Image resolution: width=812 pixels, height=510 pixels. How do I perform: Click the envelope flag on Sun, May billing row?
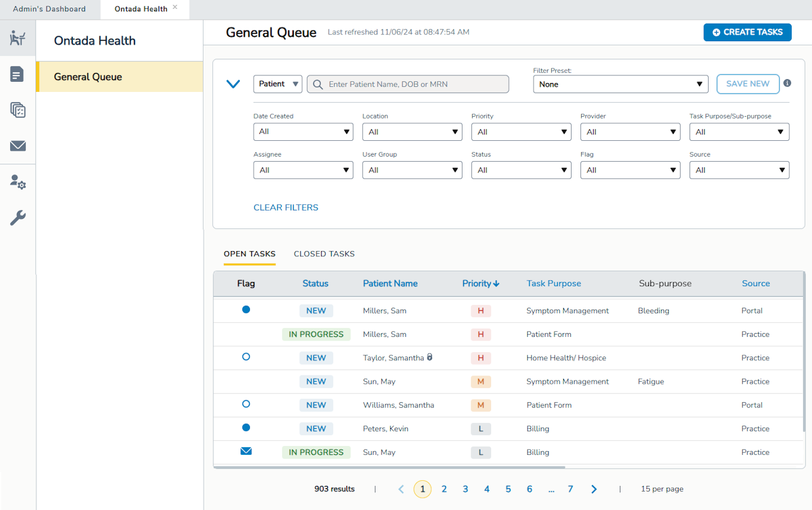[x=246, y=452]
